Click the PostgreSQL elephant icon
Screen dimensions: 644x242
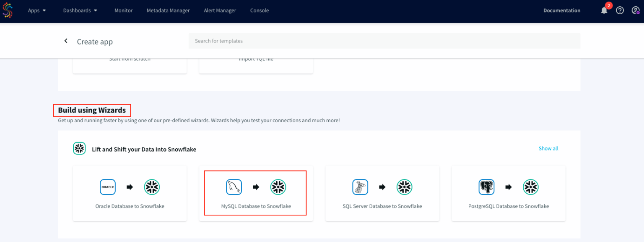click(486, 187)
